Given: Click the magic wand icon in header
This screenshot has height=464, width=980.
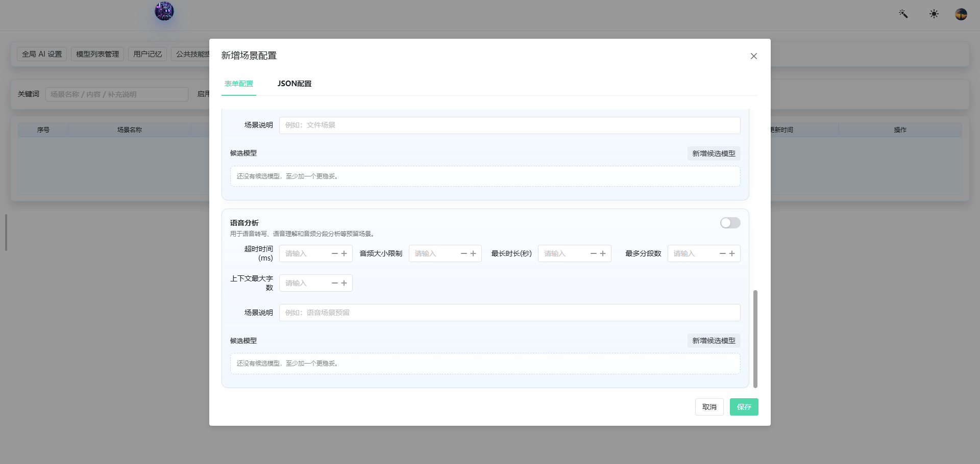Looking at the screenshot, I should 903,14.
